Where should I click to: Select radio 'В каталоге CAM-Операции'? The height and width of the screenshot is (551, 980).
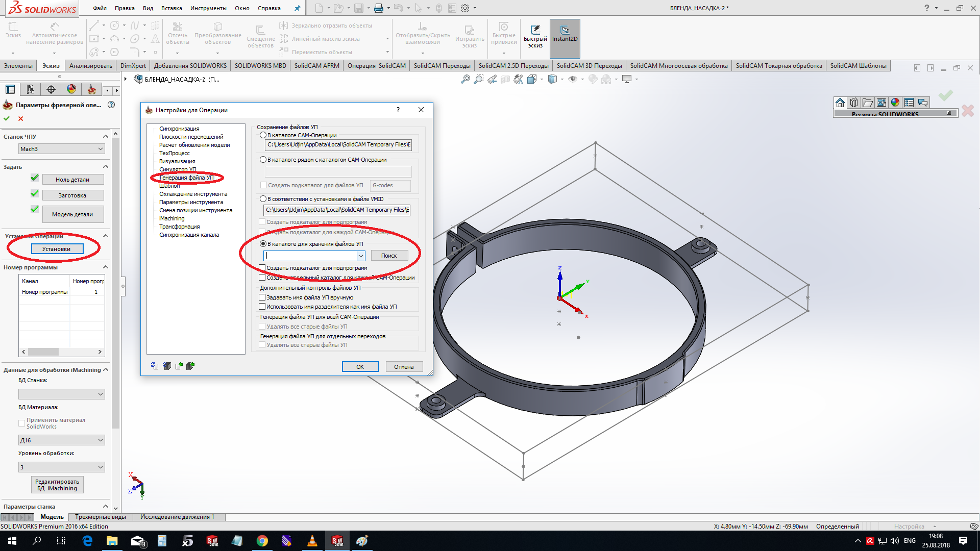[x=263, y=135]
